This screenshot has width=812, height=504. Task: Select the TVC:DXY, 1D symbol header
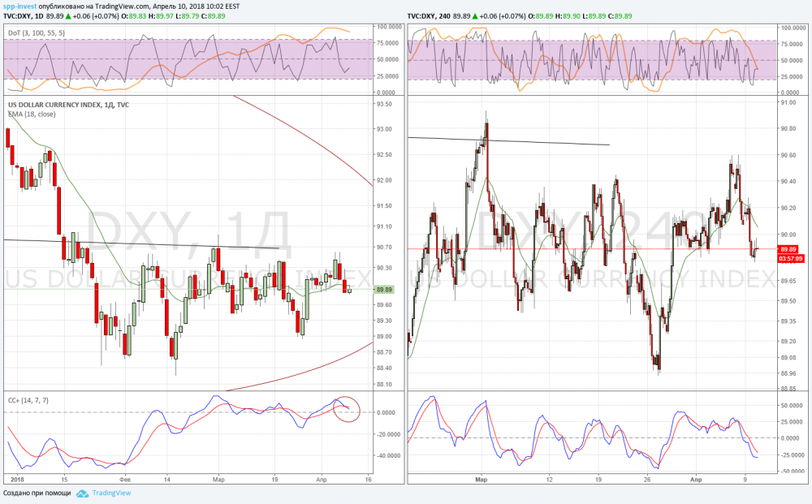pyautogui.click(x=24, y=16)
